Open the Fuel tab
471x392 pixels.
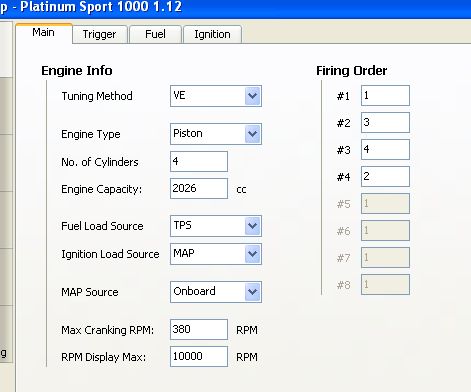point(155,34)
